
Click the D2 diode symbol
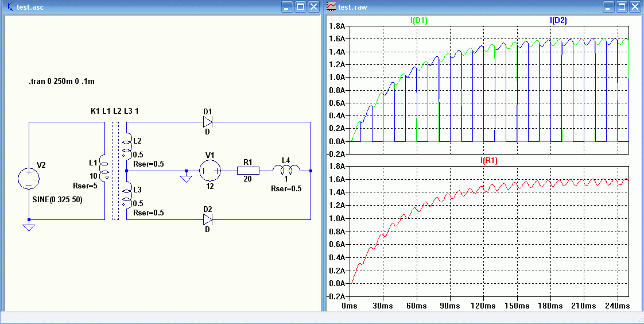point(208,219)
